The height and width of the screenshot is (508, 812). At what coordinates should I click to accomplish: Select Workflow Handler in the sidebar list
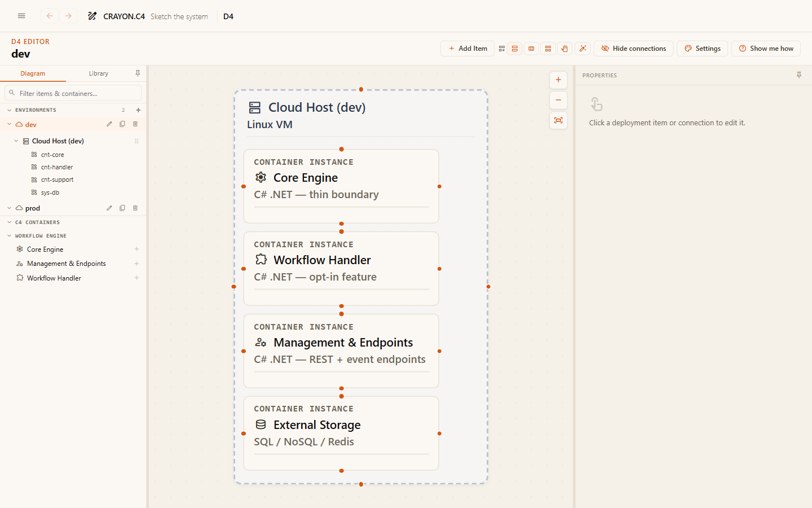(54, 278)
